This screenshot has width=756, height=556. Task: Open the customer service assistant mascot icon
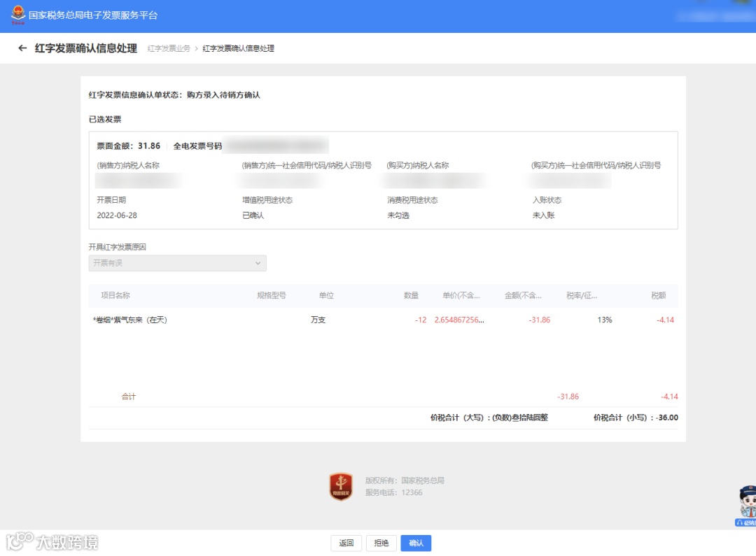click(748, 506)
